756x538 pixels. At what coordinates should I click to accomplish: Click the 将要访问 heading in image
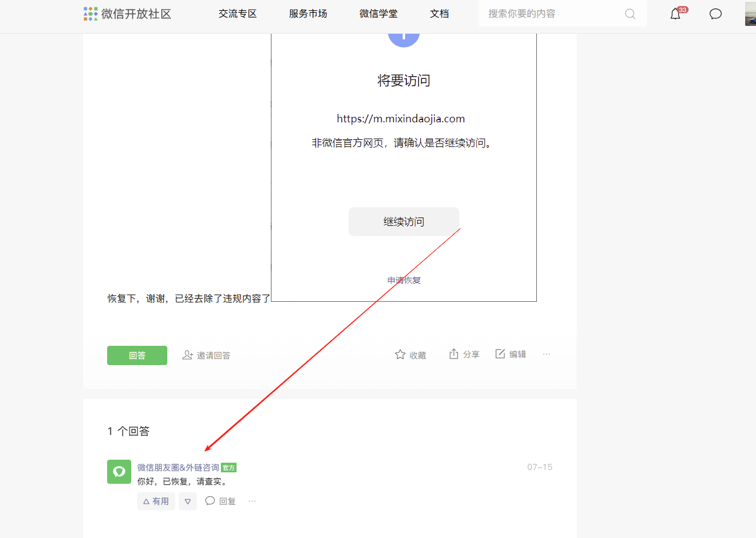404,81
